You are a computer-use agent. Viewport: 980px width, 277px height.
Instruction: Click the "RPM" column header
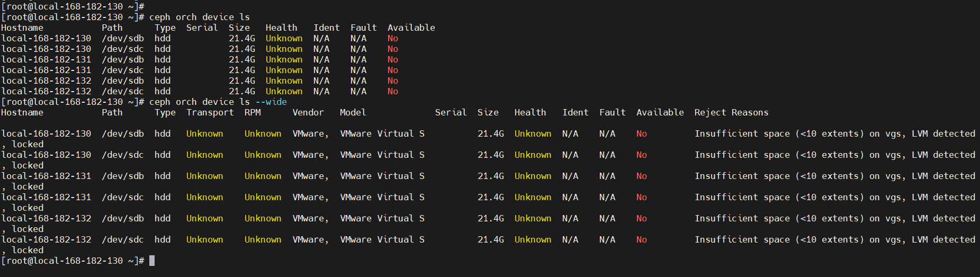click(253, 112)
